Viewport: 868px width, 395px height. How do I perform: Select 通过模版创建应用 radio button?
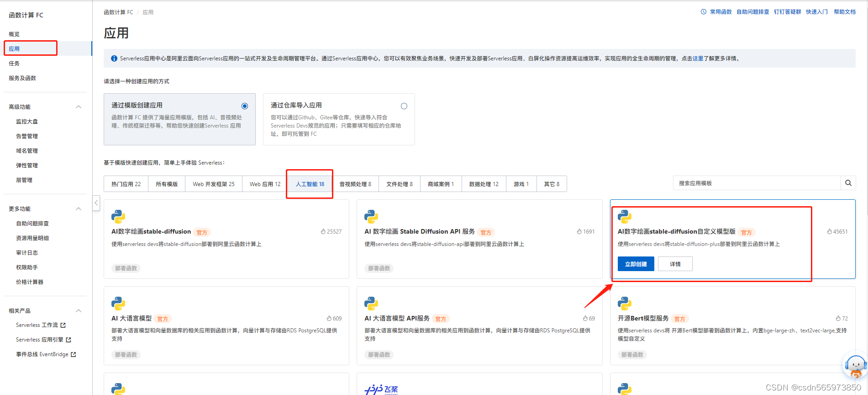245,106
